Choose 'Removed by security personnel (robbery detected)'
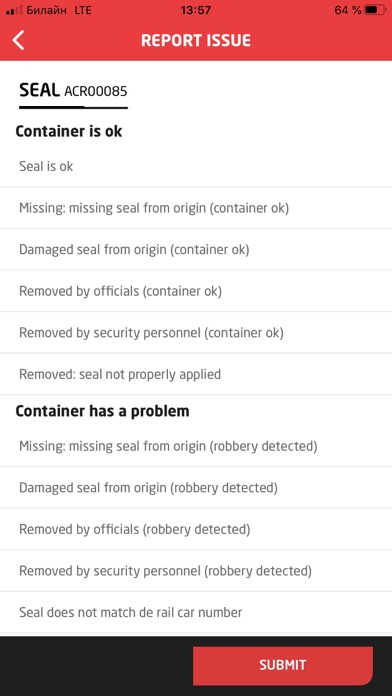The image size is (392, 696). click(196, 571)
